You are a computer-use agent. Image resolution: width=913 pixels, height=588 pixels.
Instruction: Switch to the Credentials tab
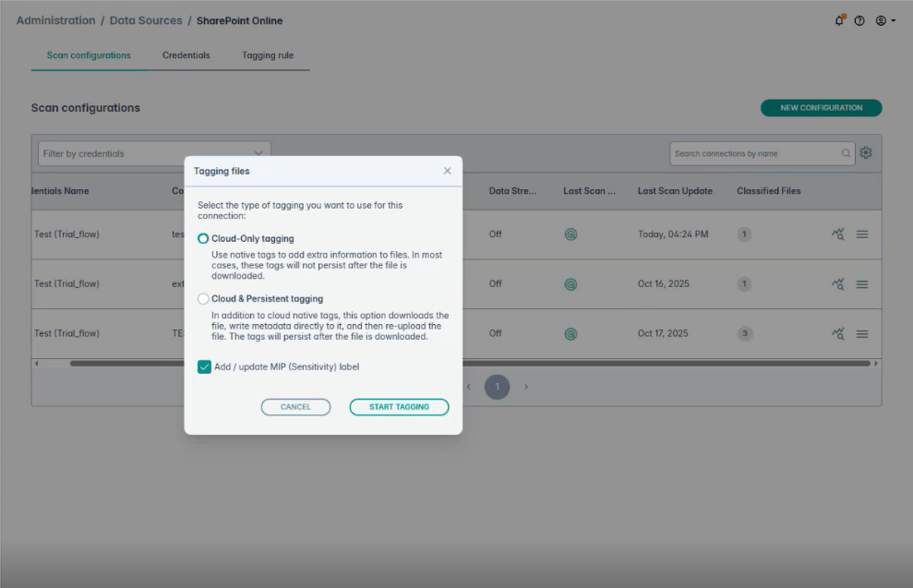pyautogui.click(x=186, y=55)
